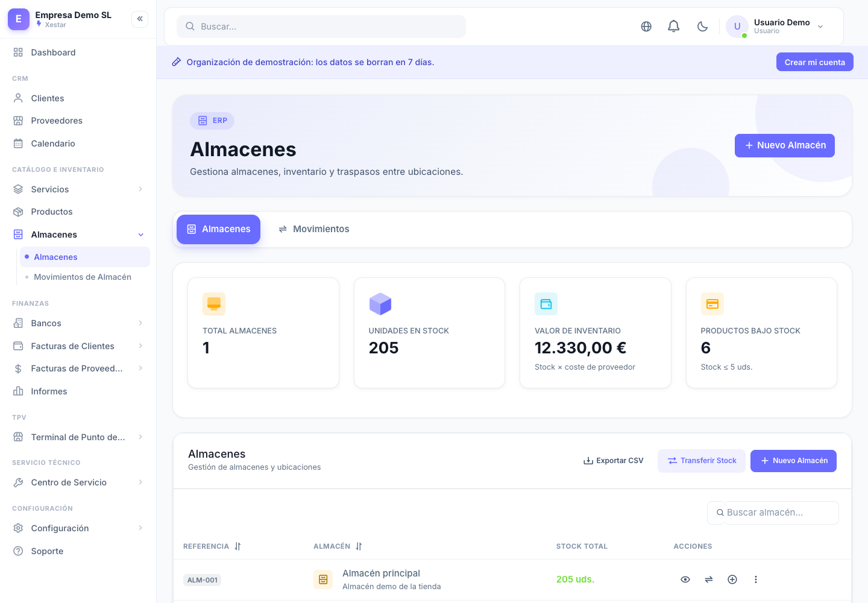
Task: Click Transferir Stock button
Action: [x=702, y=461]
